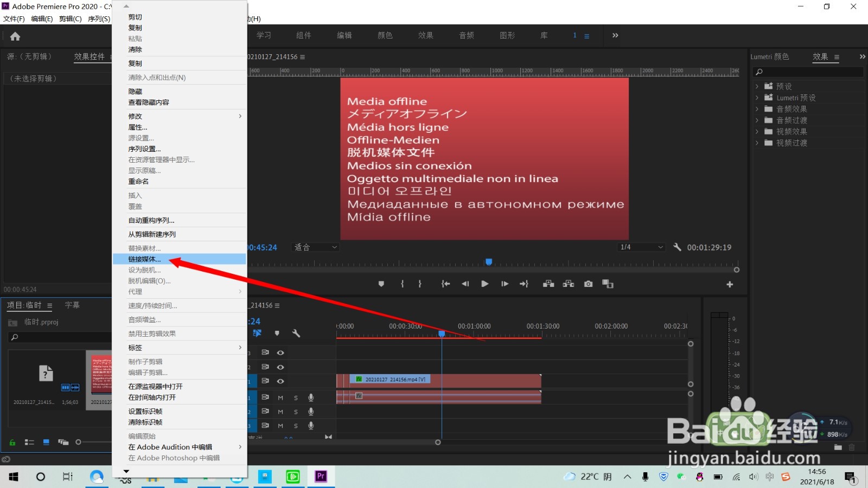Open 修改 submenu in context menu

tap(180, 116)
